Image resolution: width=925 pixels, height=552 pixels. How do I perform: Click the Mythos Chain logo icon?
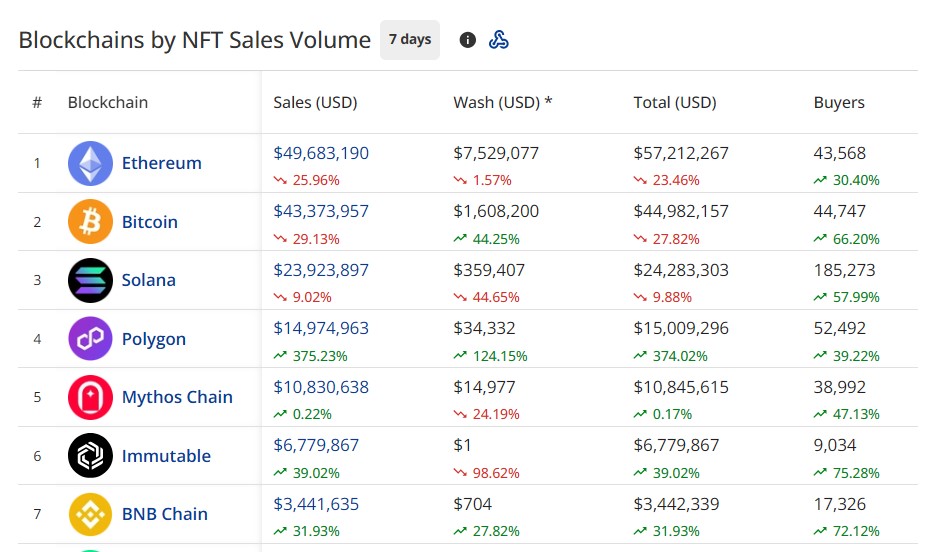pos(90,397)
